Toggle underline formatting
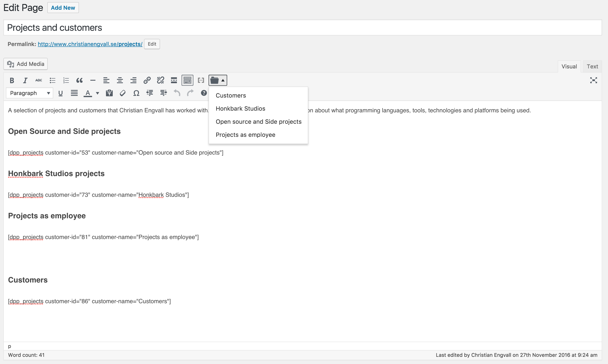The image size is (608, 364). click(60, 93)
